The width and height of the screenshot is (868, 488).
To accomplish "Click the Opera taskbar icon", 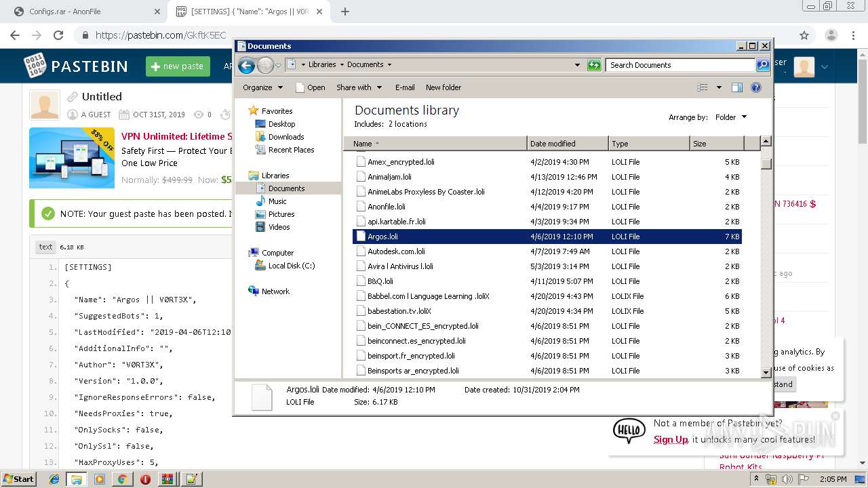I will click(145, 479).
